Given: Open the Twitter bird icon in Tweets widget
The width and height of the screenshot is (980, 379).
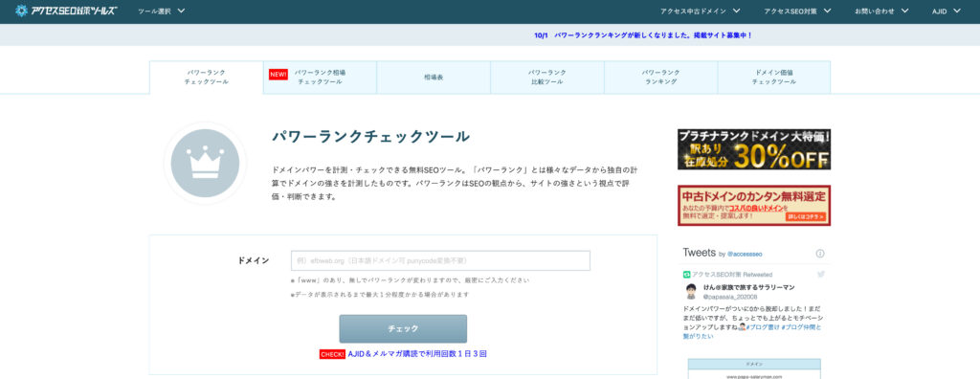Looking at the screenshot, I should [x=821, y=274].
